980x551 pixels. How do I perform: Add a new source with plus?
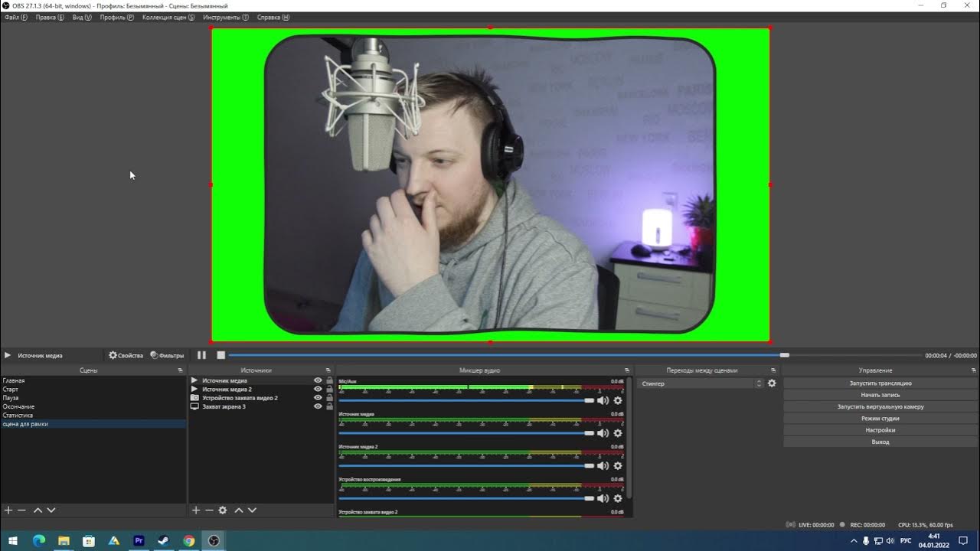click(x=196, y=510)
